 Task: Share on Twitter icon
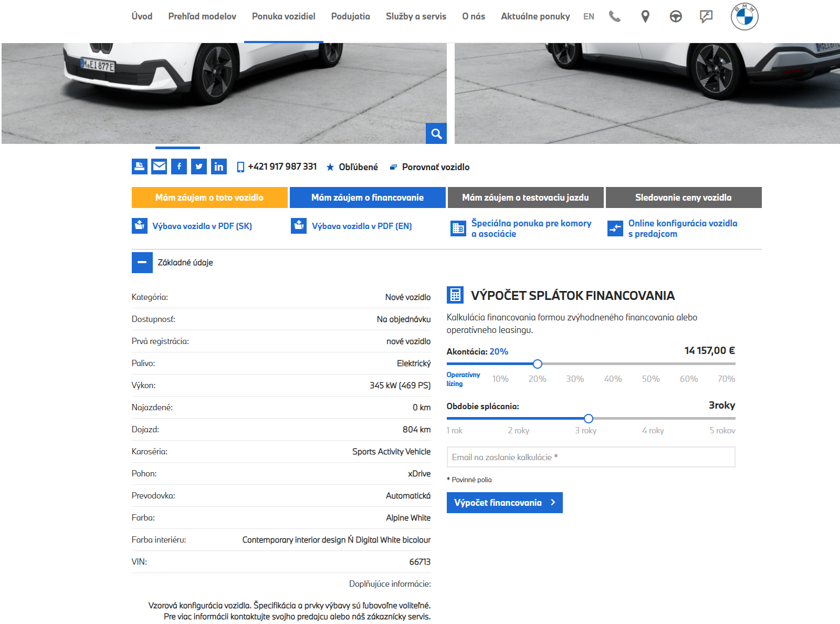coord(199,167)
